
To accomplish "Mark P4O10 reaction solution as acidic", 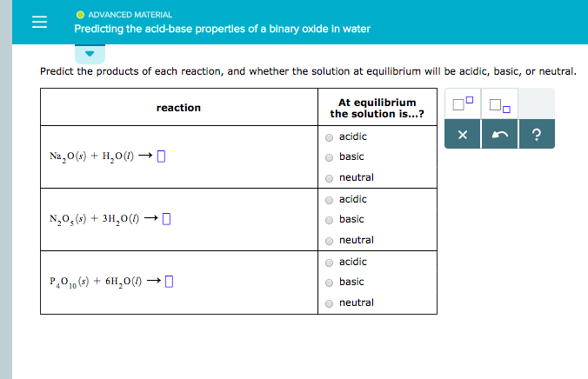I will point(330,263).
